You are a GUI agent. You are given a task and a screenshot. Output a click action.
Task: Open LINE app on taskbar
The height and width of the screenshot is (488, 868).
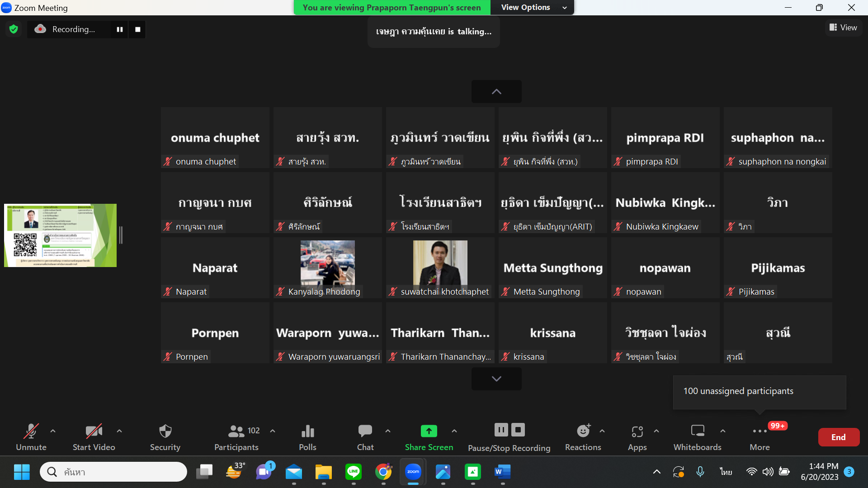354,472
